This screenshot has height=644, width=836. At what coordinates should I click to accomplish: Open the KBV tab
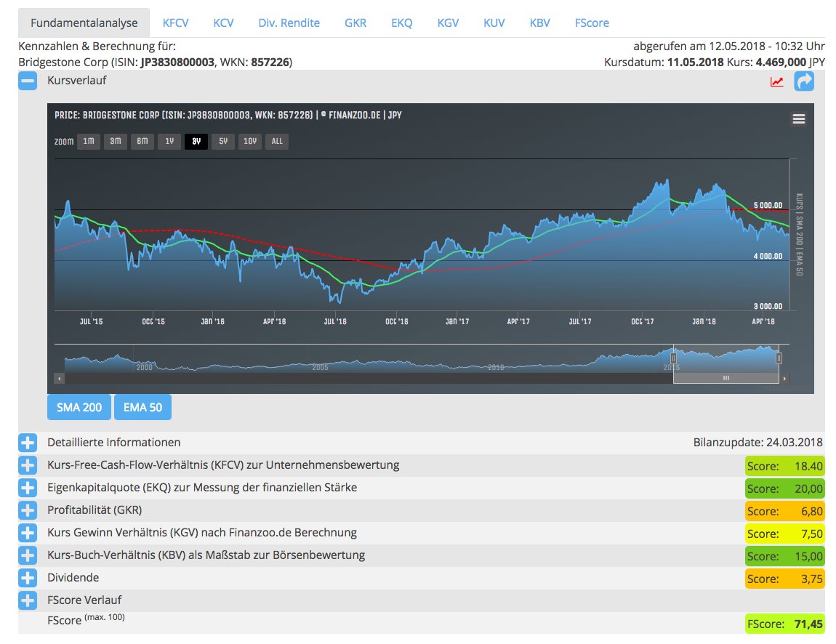pos(539,23)
